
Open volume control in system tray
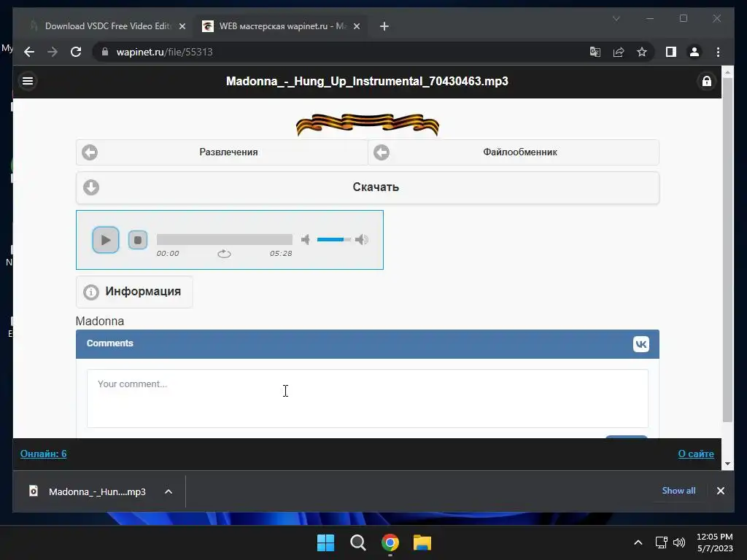click(x=679, y=542)
